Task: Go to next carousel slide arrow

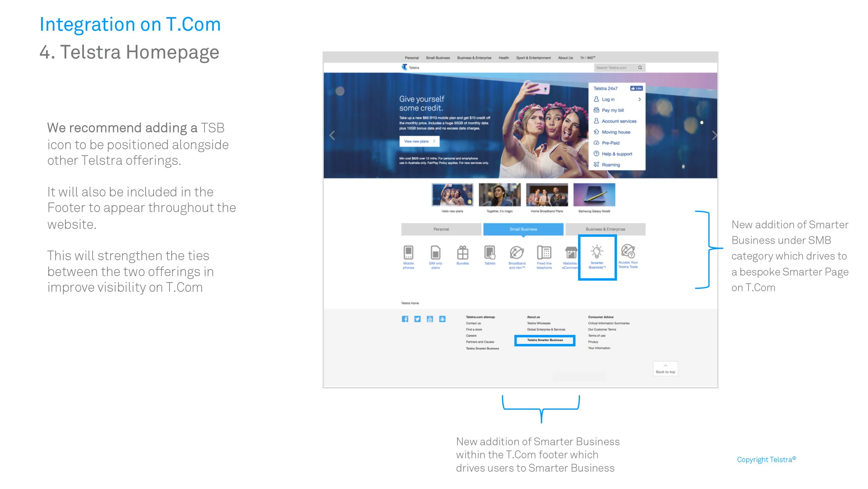Action: (x=714, y=135)
